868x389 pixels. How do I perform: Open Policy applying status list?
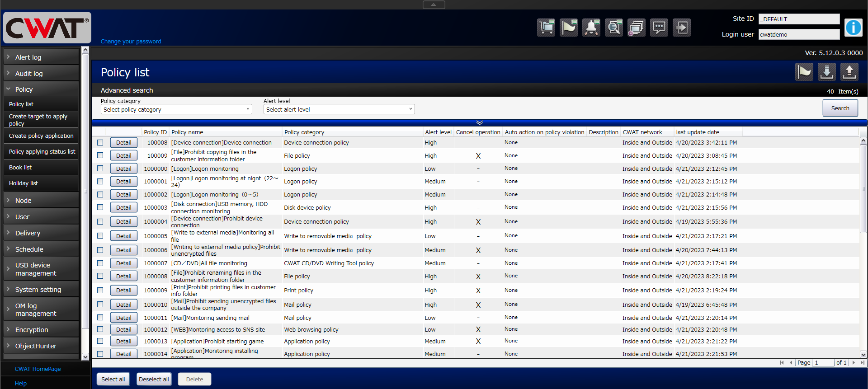click(41, 152)
